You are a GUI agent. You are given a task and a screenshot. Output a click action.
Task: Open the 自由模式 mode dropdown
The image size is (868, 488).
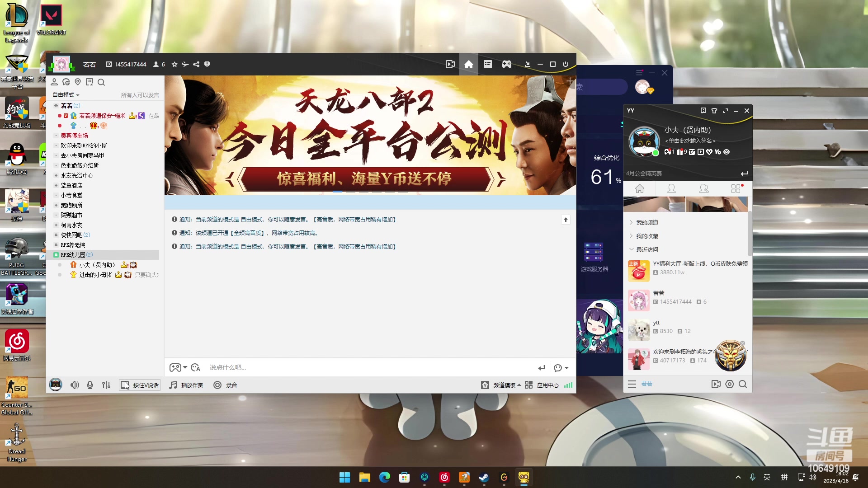pyautogui.click(x=66, y=95)
